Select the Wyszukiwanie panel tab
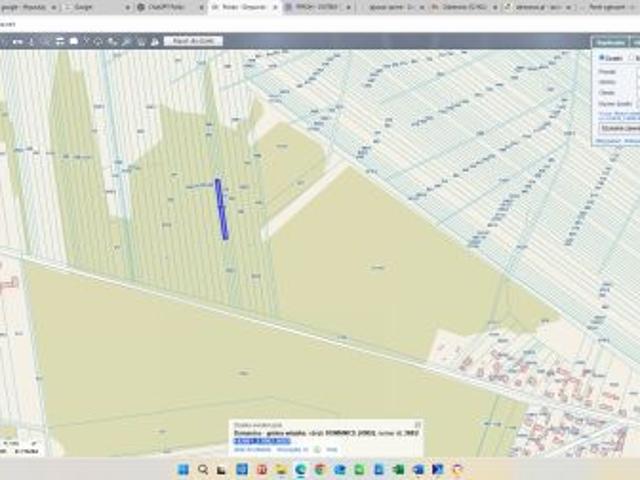 tap(609, 42)
